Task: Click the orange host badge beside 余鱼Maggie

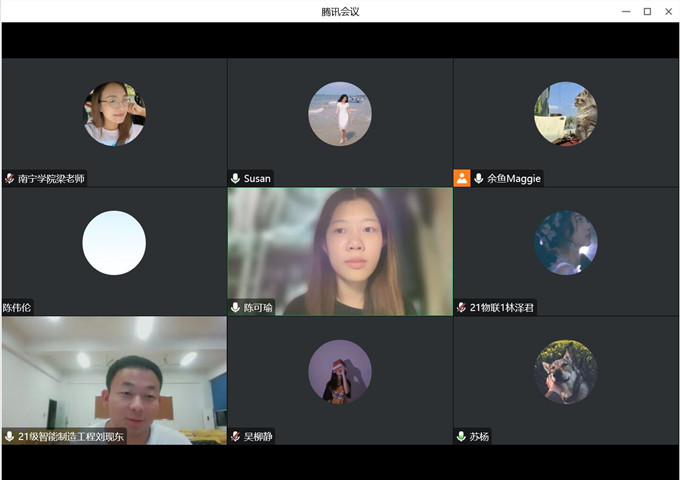Action: pyautogui.click(x=462, y=178)
